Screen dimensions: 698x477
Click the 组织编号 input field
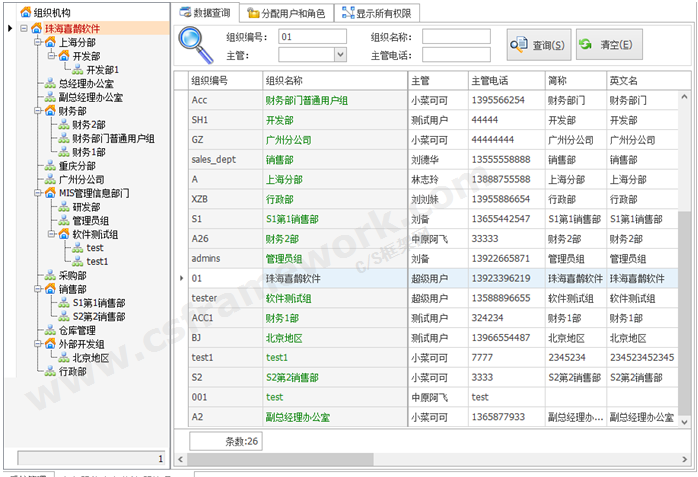coord(312,36)
